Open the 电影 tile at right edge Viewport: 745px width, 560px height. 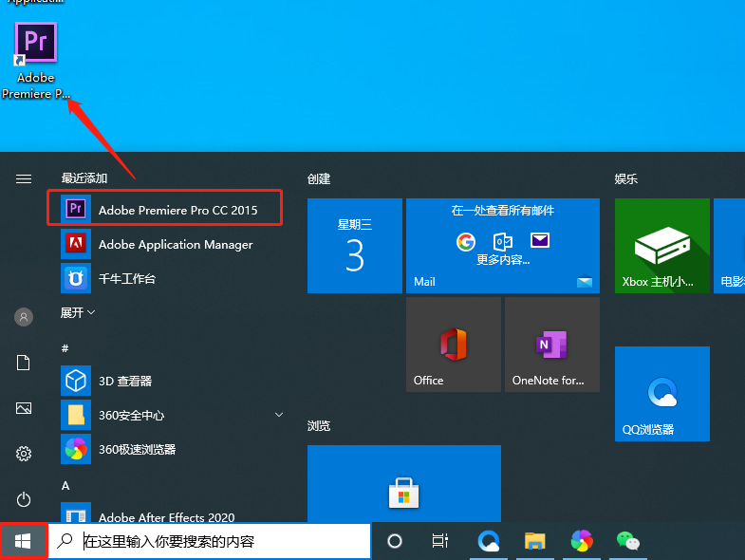[729, 246]
